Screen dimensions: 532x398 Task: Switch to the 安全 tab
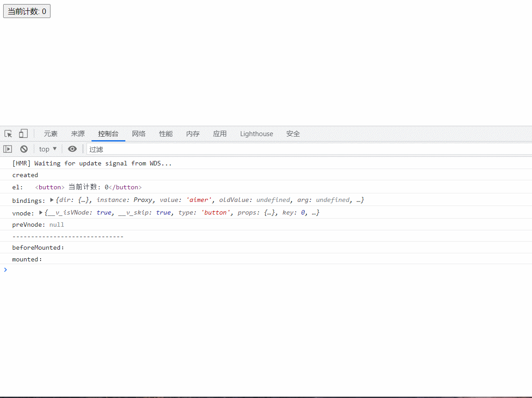293,134
